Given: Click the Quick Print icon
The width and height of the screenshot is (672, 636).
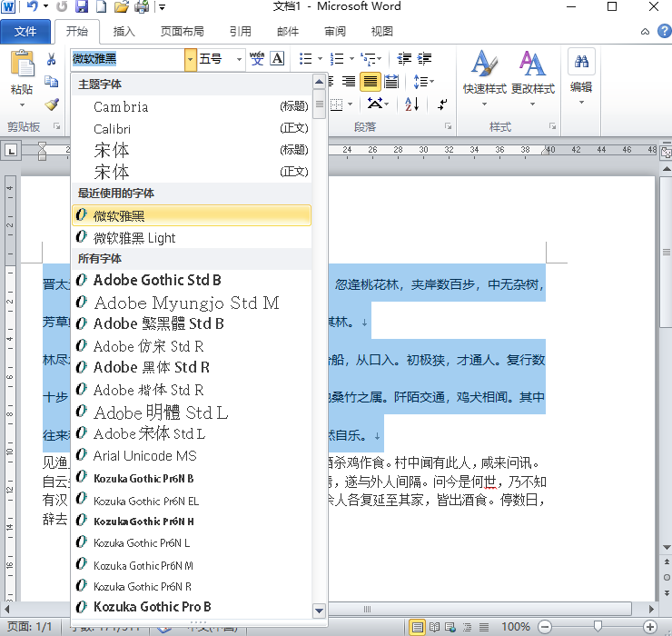Looking at the screenshot, I should point(142,7).
